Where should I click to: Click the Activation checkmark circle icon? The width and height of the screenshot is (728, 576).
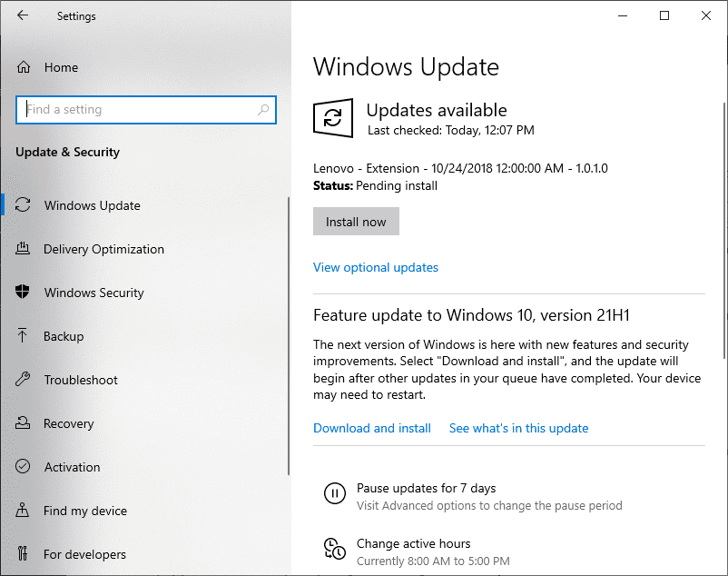[x=23, y=466]
